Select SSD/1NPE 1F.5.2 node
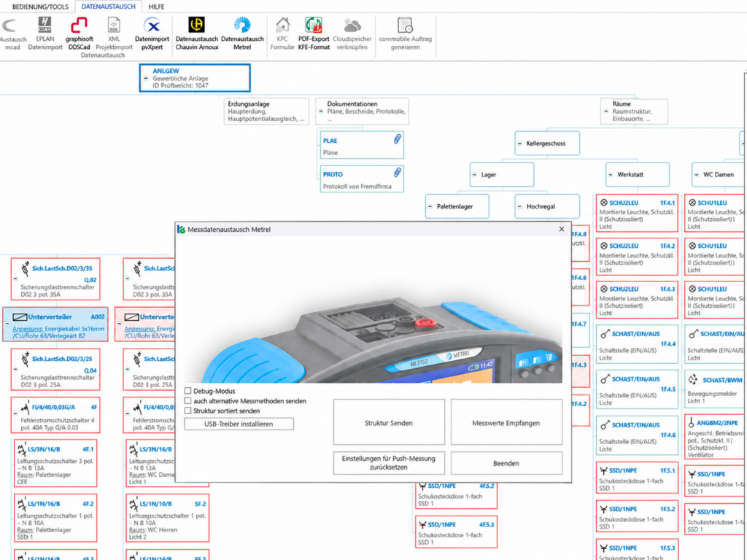Image resolution: width=747 pixels, height=560 pixels. (x=636, y=518)
